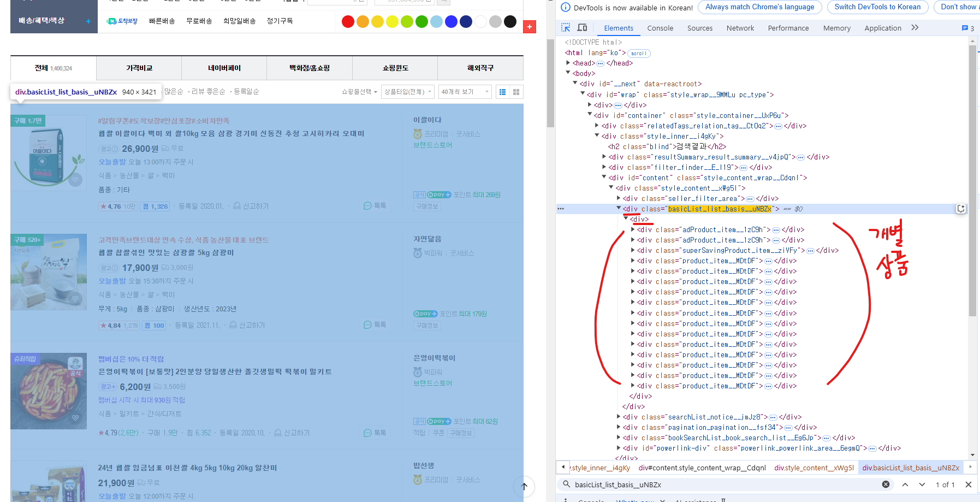Expand the powerlink-div node
Screen dimensions: 980x502
pyautogui.click(x=619, y=448)
